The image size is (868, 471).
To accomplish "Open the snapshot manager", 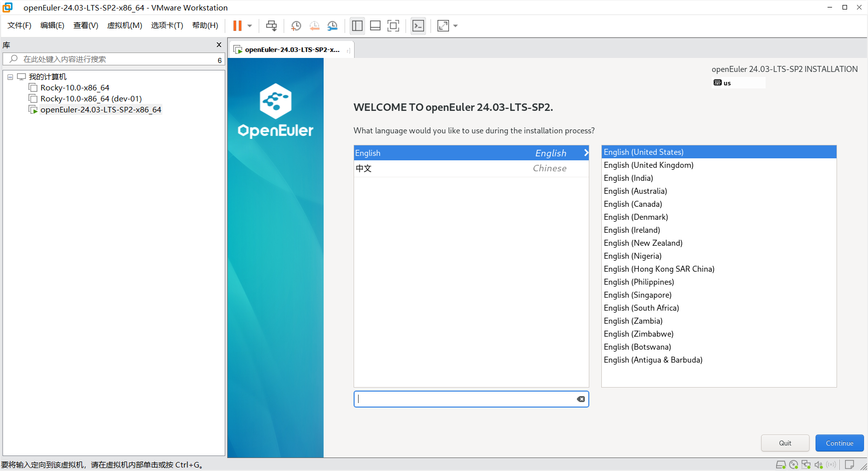I will (x=333, y=26).
